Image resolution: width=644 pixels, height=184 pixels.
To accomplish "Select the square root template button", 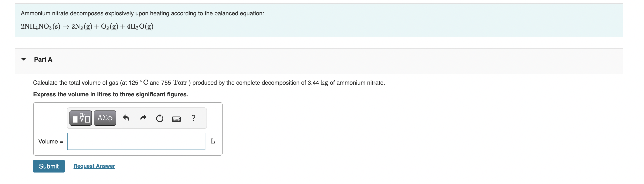I will [x=80, y=118].
